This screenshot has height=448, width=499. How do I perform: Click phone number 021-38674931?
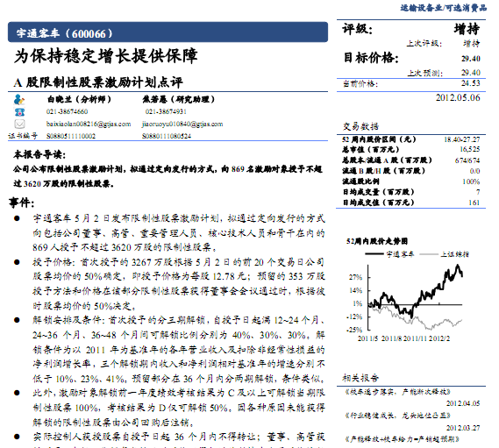[166, 111]
